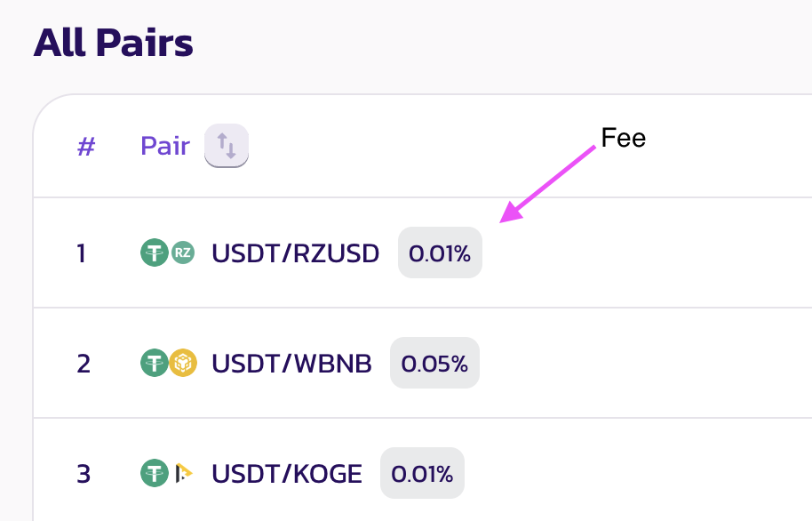Click the 0.01% fee badge for USDT/RZUSD
Screen dimensions: 812x521
pyautogui.click(x=440, y=253)
